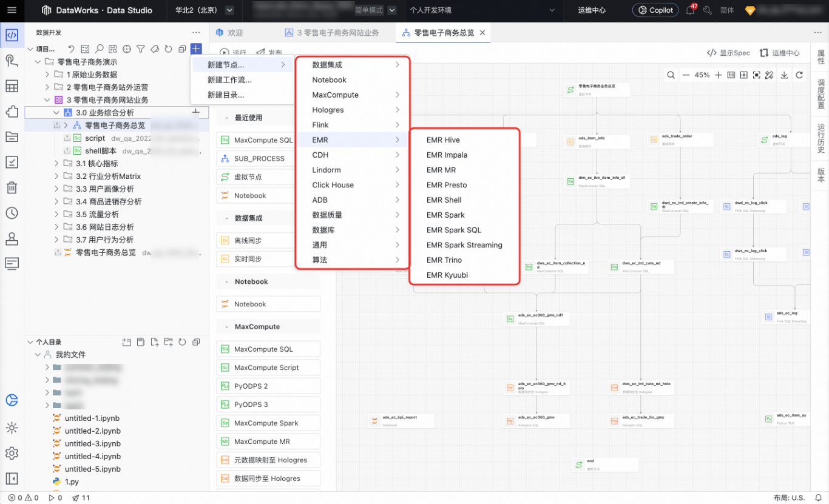The height and width of the screenshot is (504, 829).
Task: Reset canvas zoom to 1:1
Action: click(731, 75)
